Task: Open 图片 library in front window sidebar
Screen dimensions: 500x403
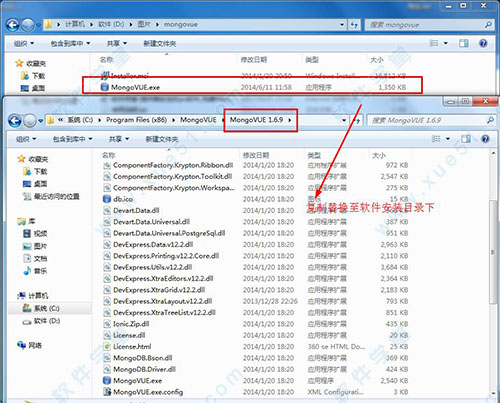Action: point(35,246)
